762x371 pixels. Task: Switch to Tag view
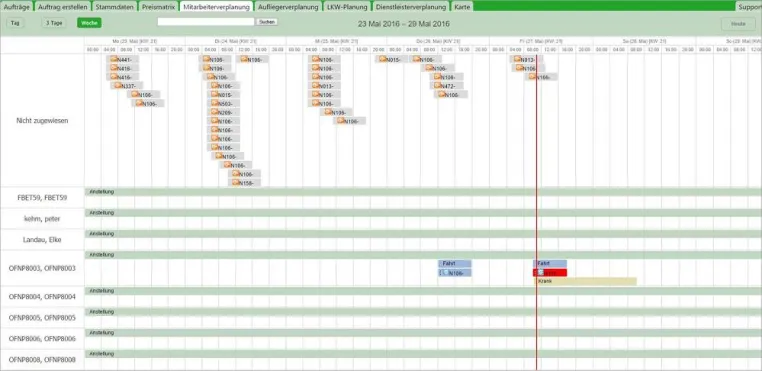pos(15,23)
